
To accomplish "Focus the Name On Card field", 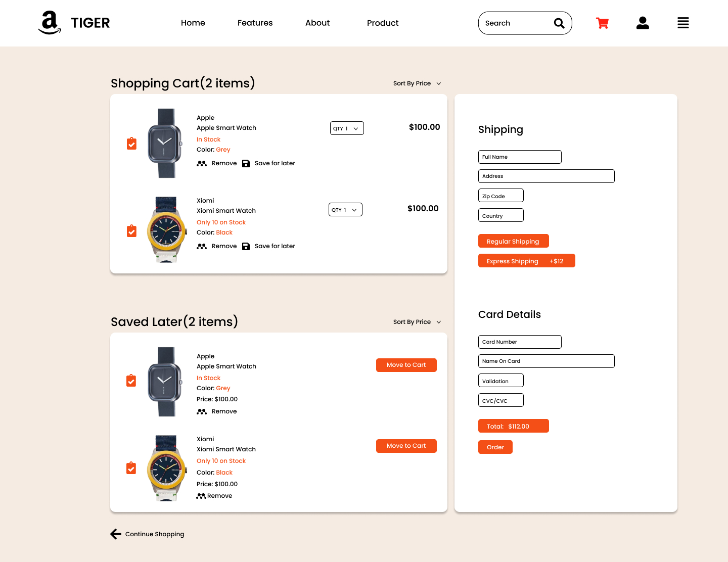I will click(547, 361).
